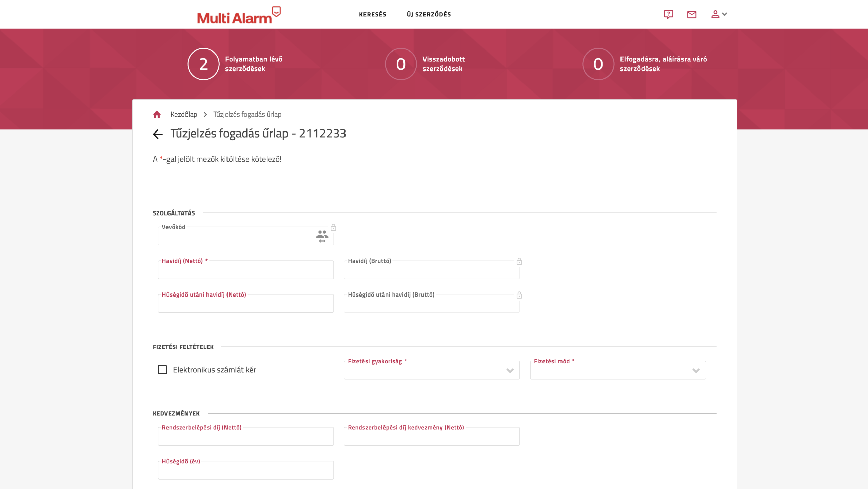Open Folyamatban lévő szerződések counter

coord(203,64)
